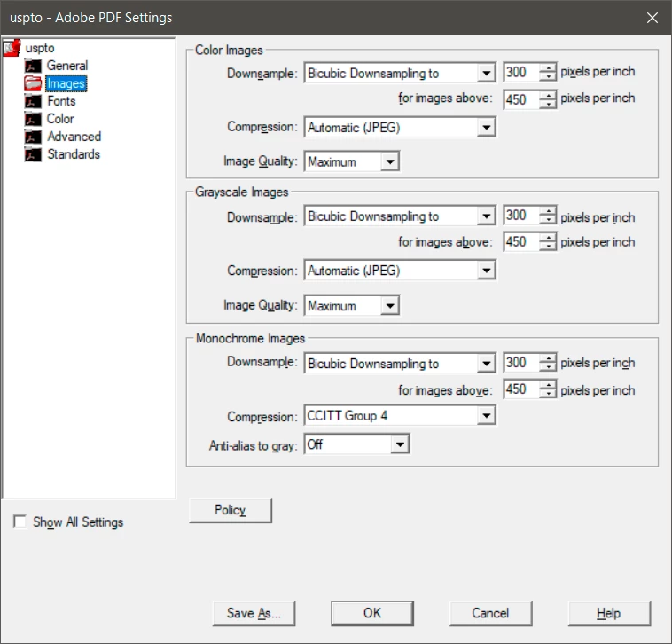Increase Monochrome 450 threshold with up arrow
The width and height of the screenshot is (672, 644).
pyautogui.click(x=548, y=385)
